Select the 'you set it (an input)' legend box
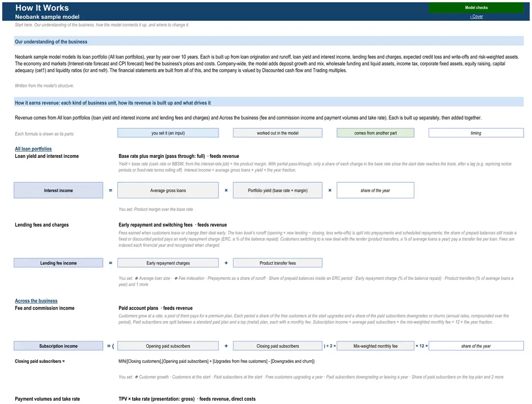This screenshot has width=532, height=404. point(168,133)
